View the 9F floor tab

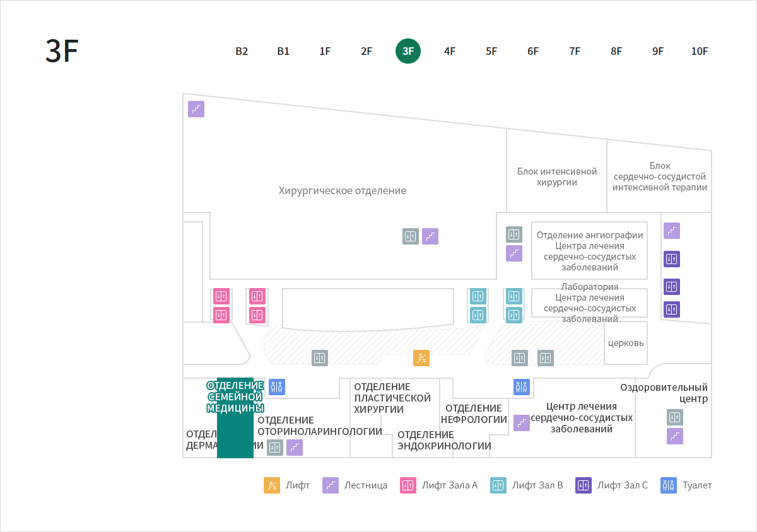pyautogui.click(x=658, y=51)
